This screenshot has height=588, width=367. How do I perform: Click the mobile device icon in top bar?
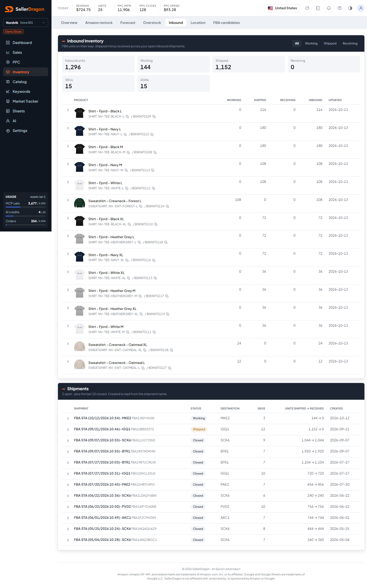(318, 8)
